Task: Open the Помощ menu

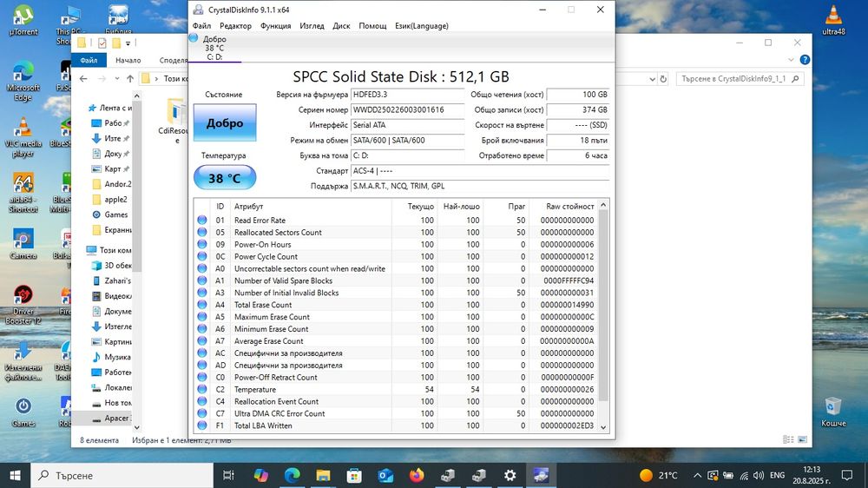Action: pyautogui.click(x=372, y=26)
